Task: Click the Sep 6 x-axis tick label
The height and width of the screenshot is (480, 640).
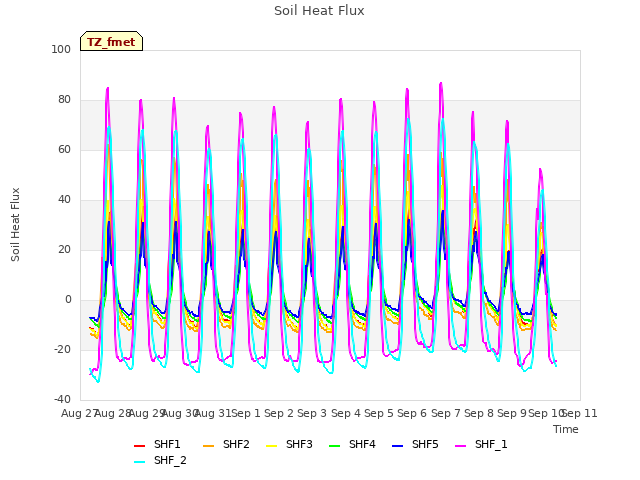Action: (412, 413)
